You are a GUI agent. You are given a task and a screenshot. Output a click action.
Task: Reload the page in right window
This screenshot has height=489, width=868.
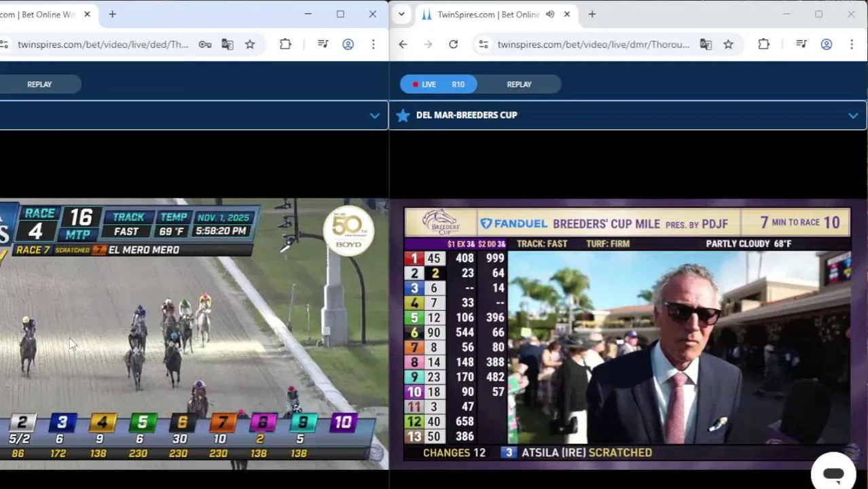click(x=453, y=44)
